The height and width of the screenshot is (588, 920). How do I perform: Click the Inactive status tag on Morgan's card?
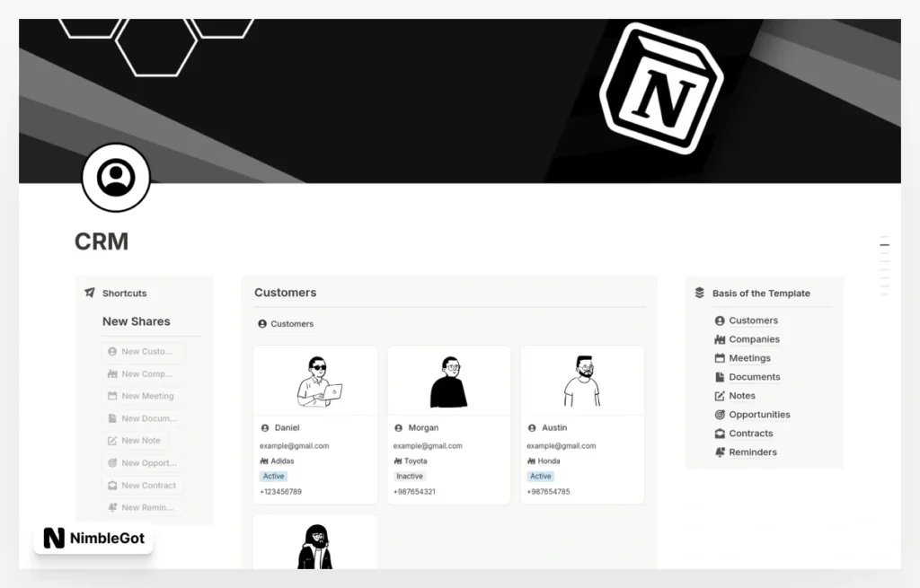click(410, 477)
